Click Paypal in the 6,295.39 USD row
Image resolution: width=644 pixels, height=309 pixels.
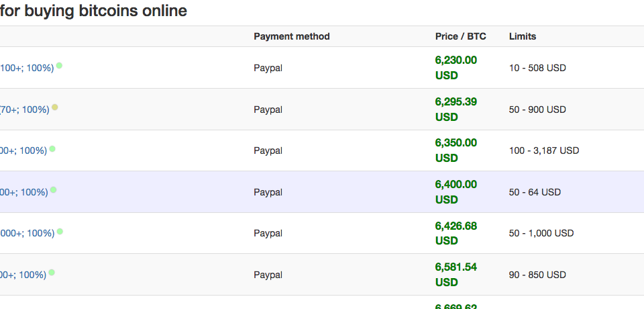[x=268, y=110]
